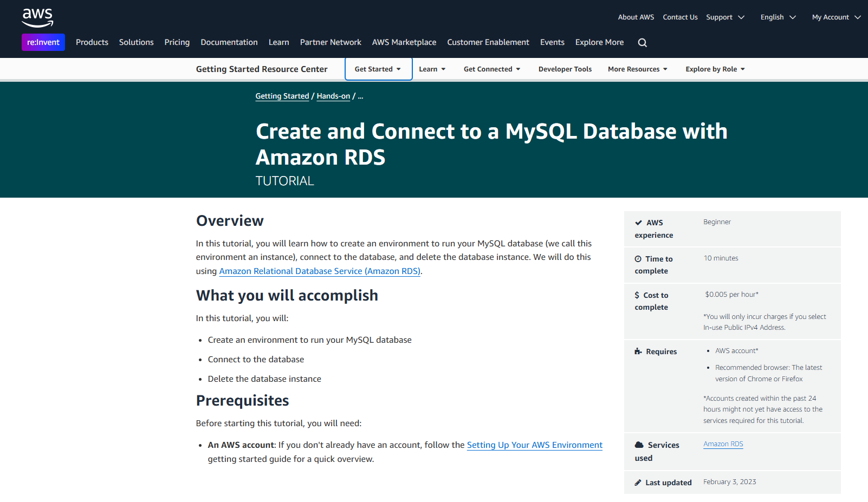The image size is (868, 502).
Task: Open Learn in the top navigation
Action: (x=279, y=42)
